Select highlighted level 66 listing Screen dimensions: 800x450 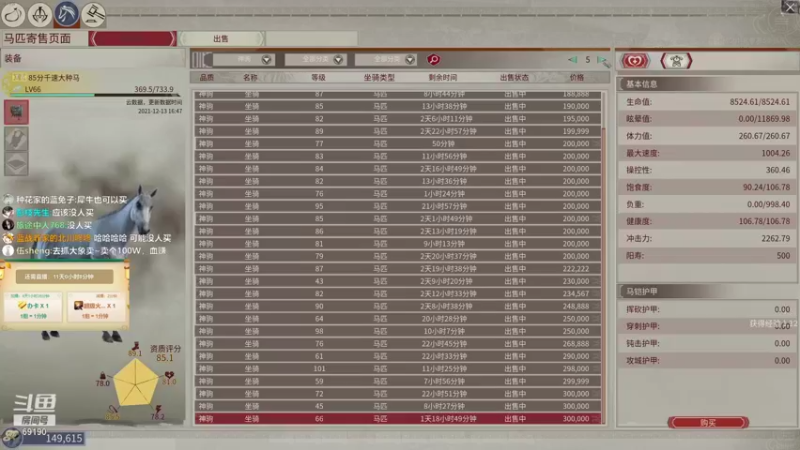(398, 419)
